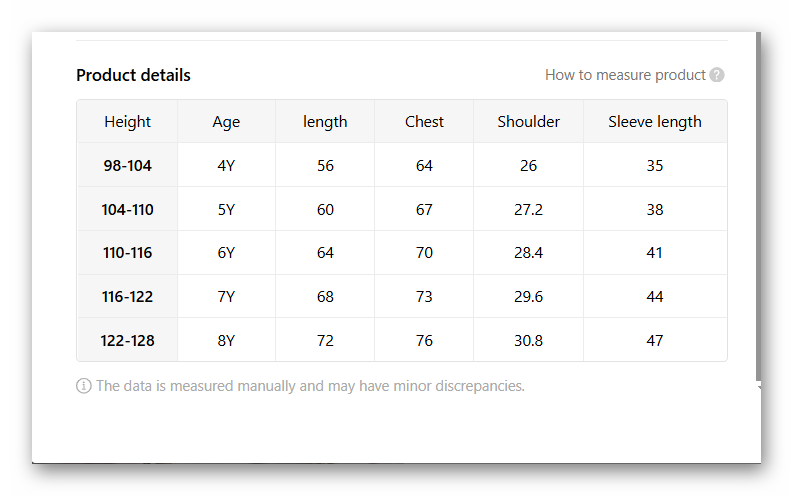Click the 104-110 height row label
This screenshot has width=793, height=496.
(127, 210)
